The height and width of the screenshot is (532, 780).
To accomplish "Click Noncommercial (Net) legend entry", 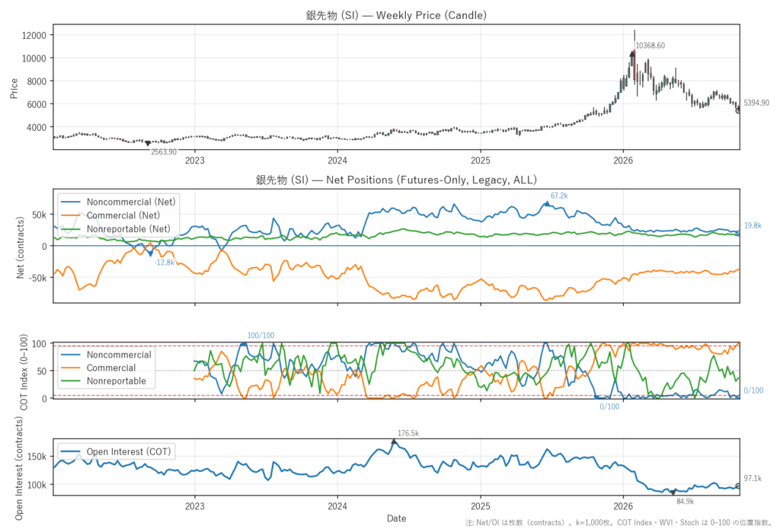I will click(x=118, y=202).
